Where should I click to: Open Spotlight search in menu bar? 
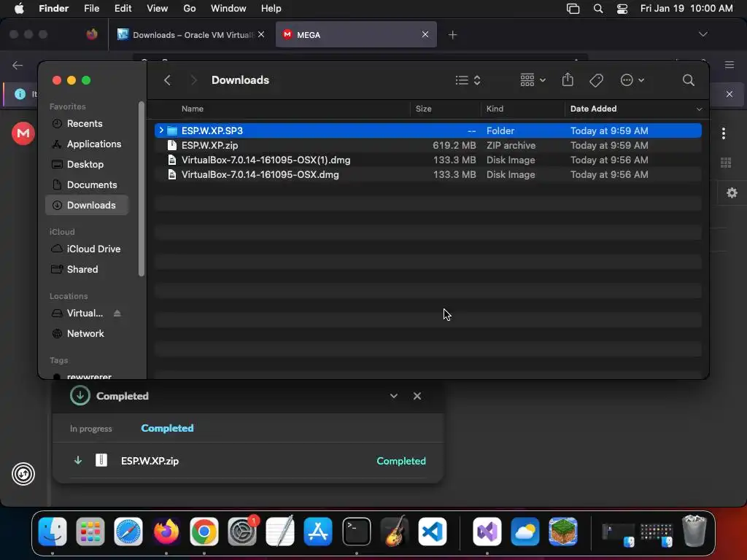tap(598, 9)
